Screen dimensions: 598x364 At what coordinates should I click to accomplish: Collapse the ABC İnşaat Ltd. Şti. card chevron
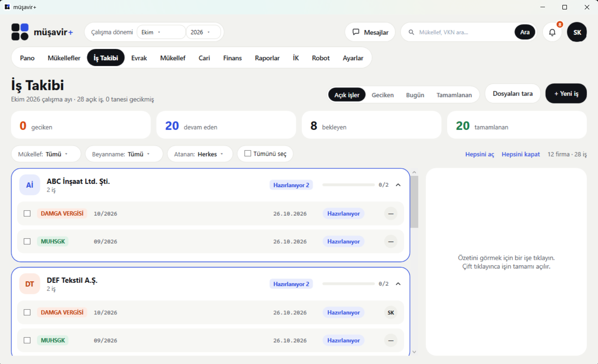[x=398, y=185]
